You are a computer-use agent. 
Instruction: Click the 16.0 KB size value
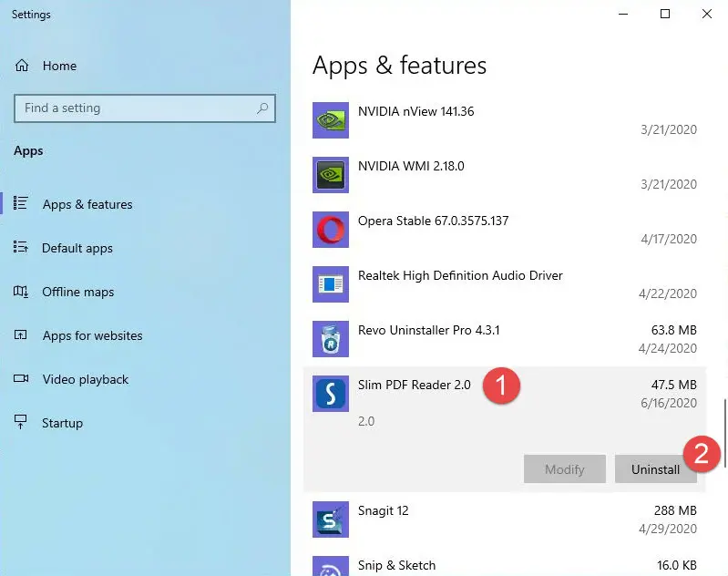click(x=676, y=565)
